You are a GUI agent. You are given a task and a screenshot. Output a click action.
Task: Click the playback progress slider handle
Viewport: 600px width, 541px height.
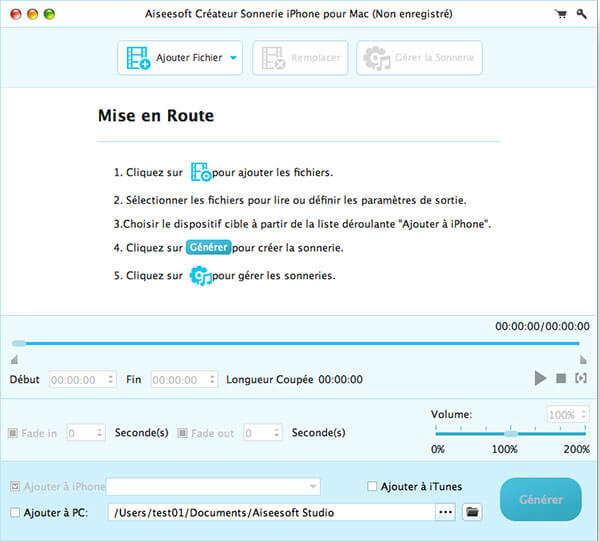point(18,343)
